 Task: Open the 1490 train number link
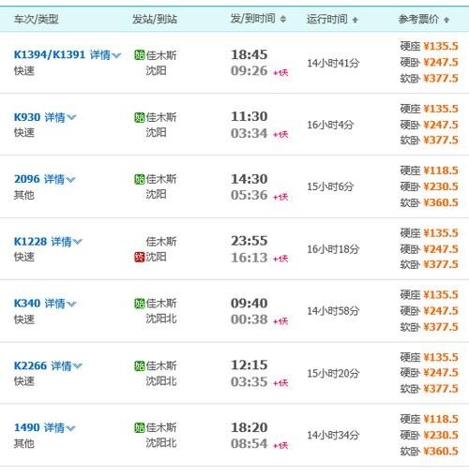point(27,427)
